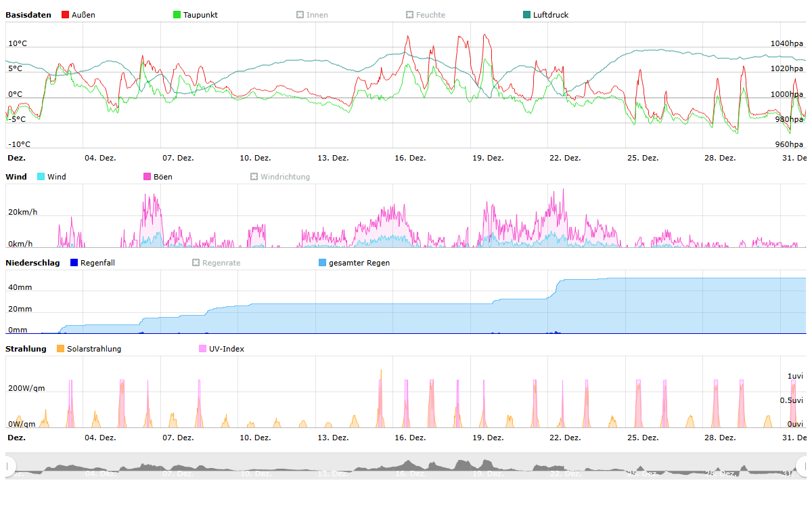Image resolution: width=812 pixels, height=508 pixels.
Task: Click the Basisdaten chart title
Action: coord(28,15)
